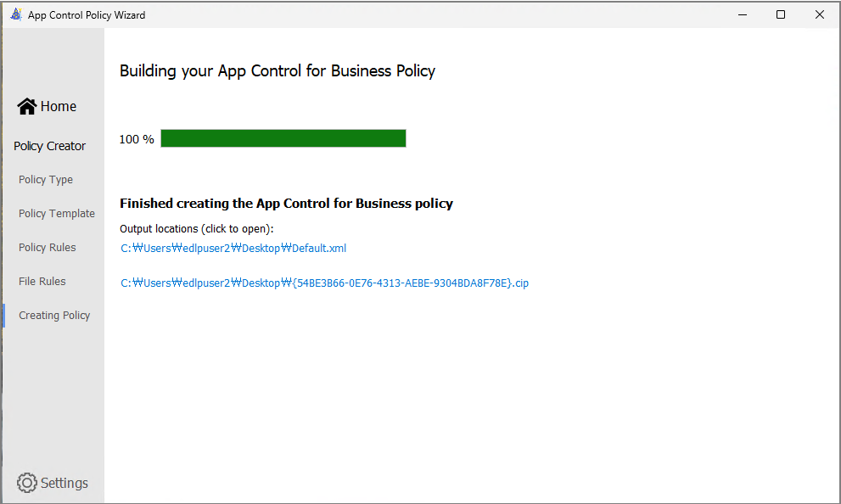Screen dimensions: 841x504
Task: Close the App Control Policy Wizard window
Action: (820, 14)
